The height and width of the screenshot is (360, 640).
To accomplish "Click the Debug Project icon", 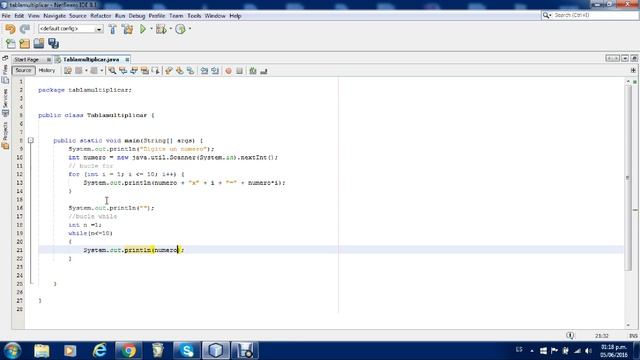I will (x=161, y=29).
